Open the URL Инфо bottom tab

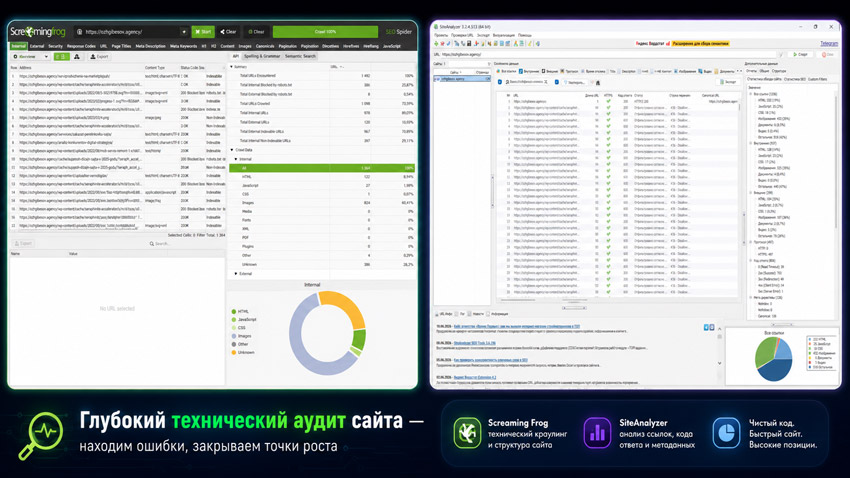click(445, 314)
